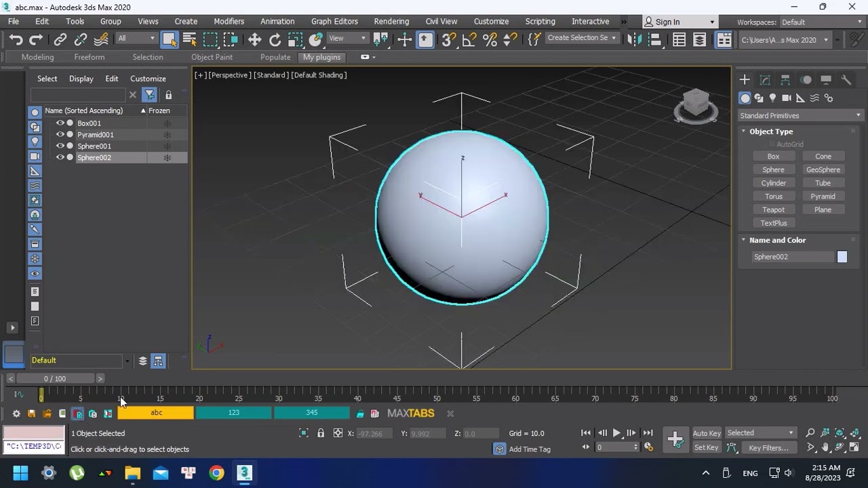The image size is (868, 488).
Task: Toggle visibility eye of Sphere002
Action: (x=60, y=157)
